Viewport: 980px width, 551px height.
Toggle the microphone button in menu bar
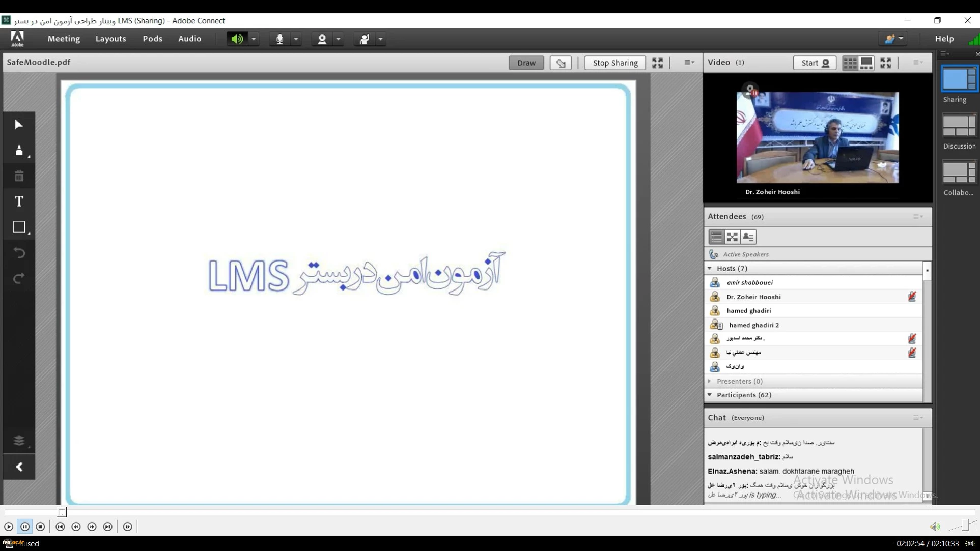point(279,39)
